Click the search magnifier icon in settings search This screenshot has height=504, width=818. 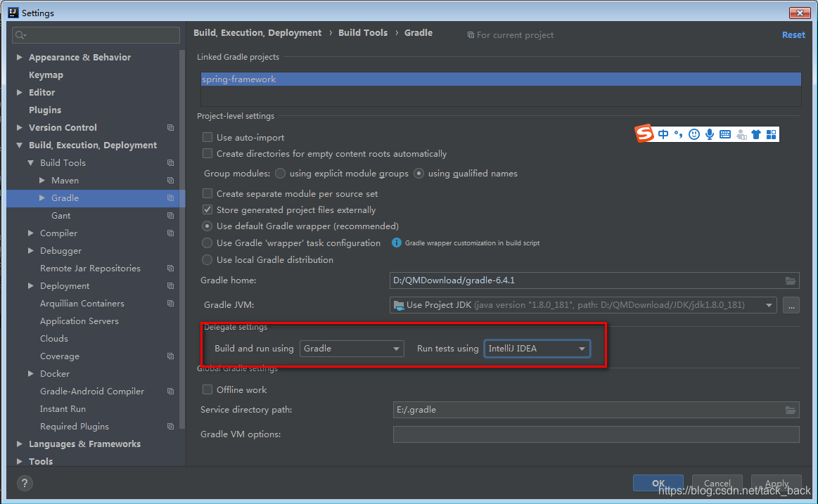(x=21, y=35)
